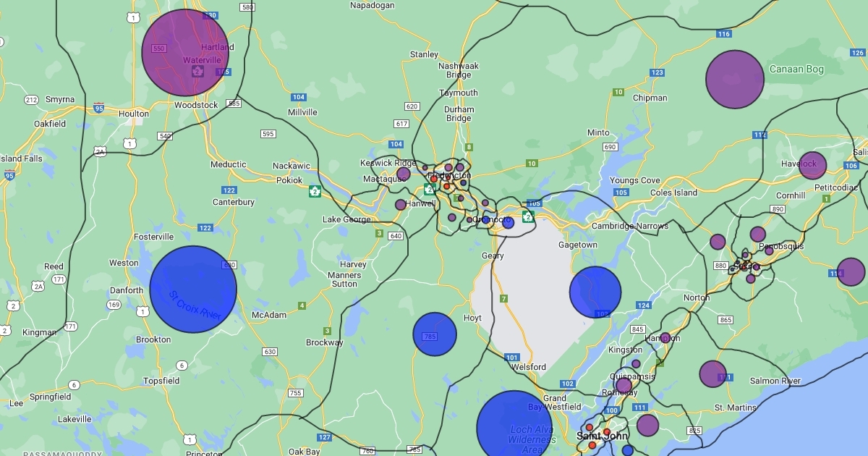Viewport: 868px width, 456px height.
Task: Select the purple circle beside Canaan Bog
Action: pos(734,80)
